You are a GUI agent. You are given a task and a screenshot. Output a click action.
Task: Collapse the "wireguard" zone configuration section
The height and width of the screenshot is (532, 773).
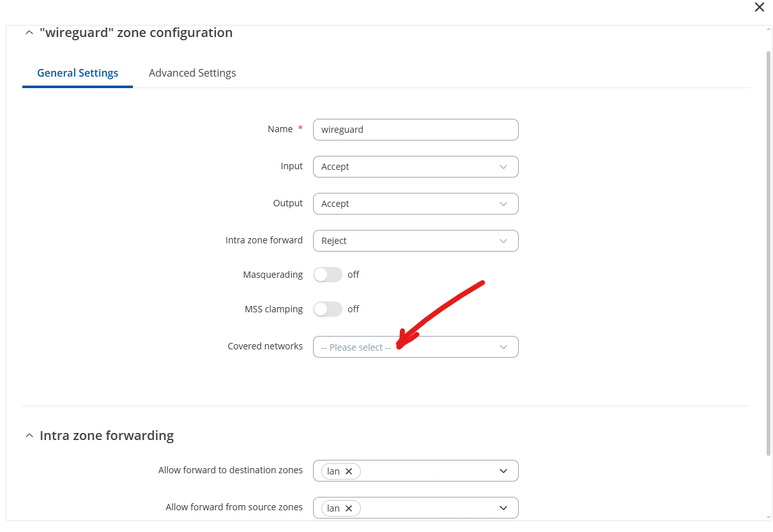[x=29, y=33]
